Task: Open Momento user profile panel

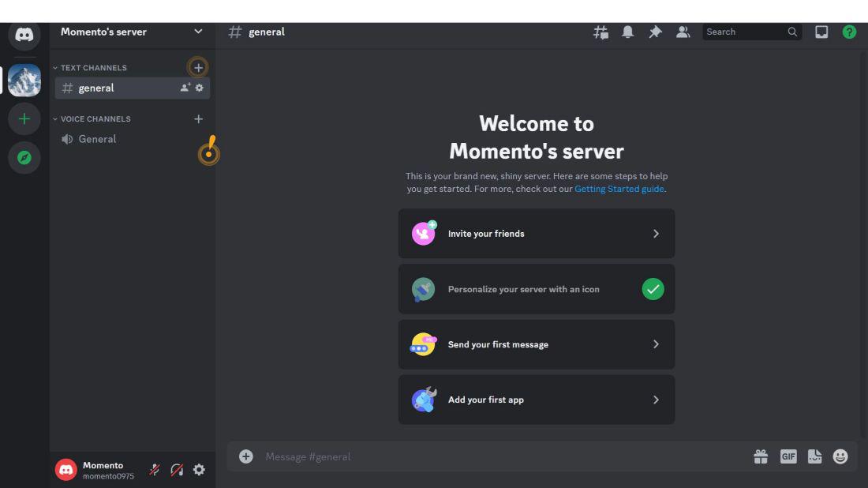Action: tap(97, 470)
